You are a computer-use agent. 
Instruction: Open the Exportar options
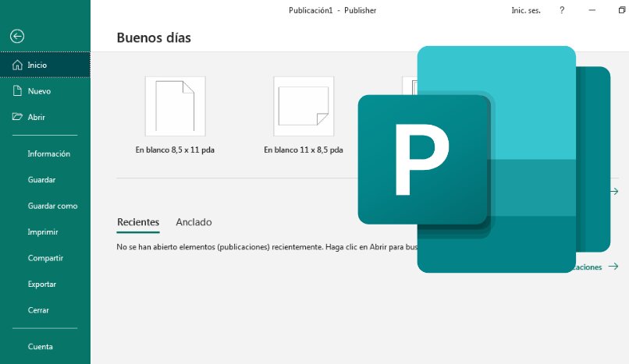tap(41, 284)
